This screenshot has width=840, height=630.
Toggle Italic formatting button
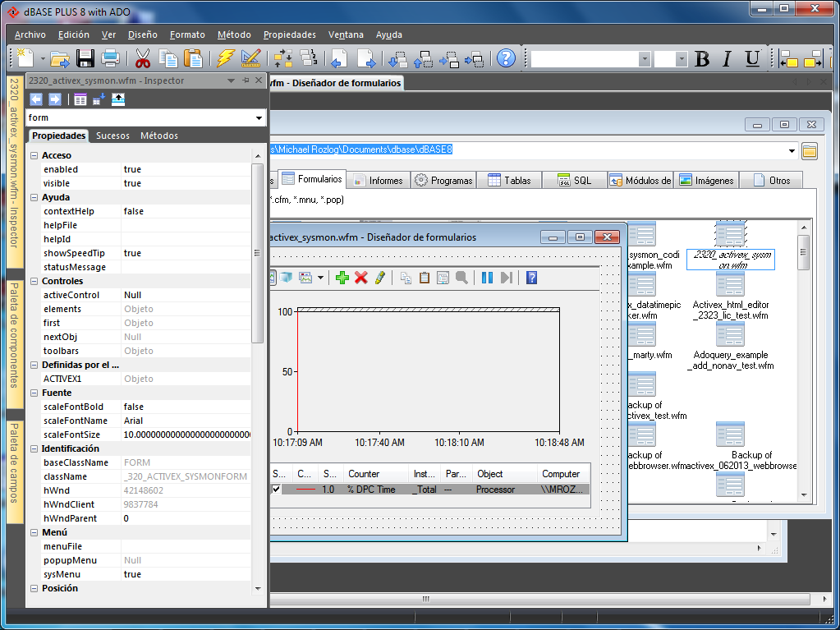pyautogui.click(x=727, y=58)
